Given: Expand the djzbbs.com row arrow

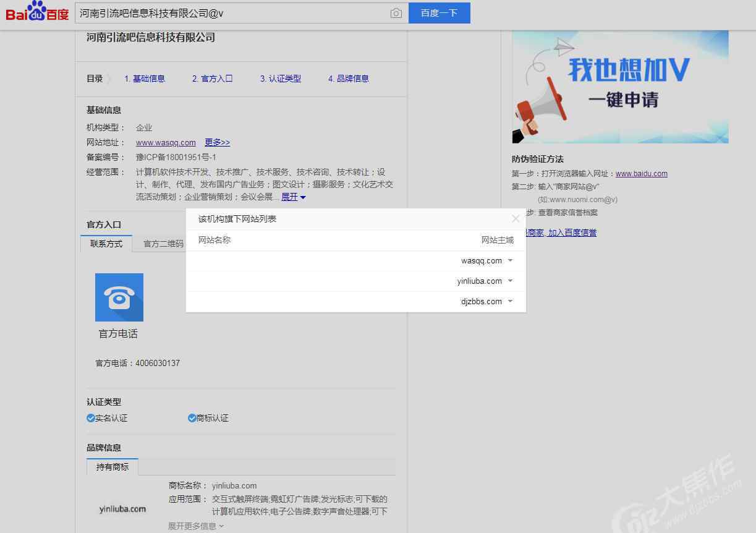Looking at the screenshot, I should (510, 301).
